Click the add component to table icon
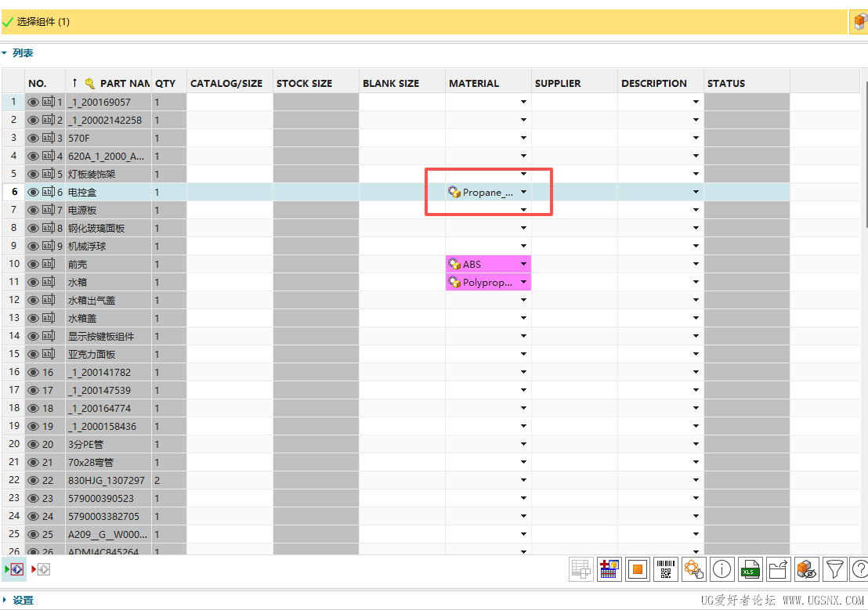 pos(609,569)
